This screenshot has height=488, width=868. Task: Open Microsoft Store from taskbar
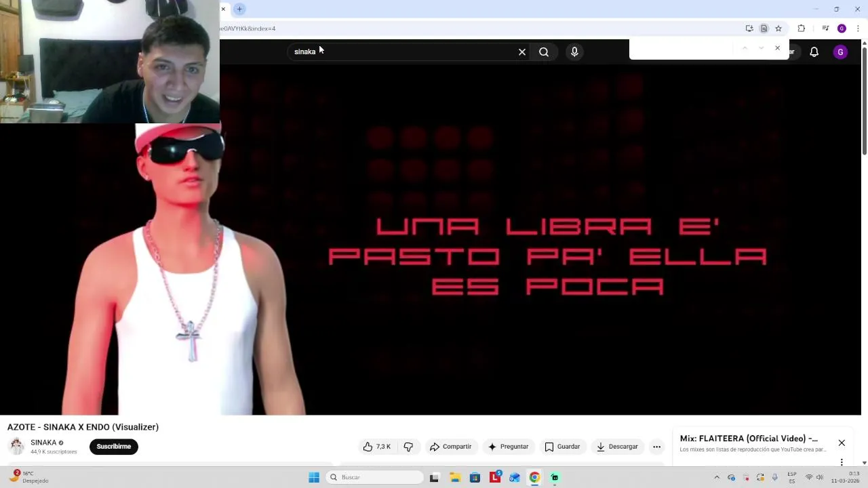(475, 477)
